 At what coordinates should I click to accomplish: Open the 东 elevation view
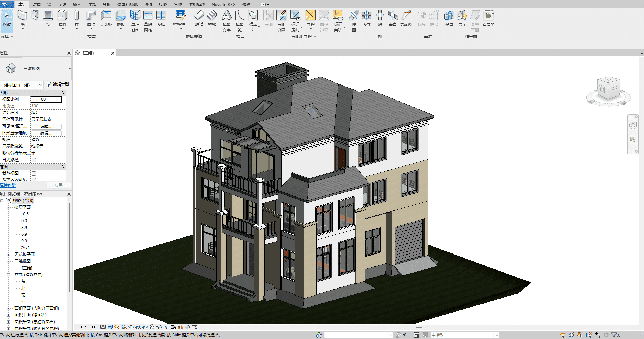[23, 281]
